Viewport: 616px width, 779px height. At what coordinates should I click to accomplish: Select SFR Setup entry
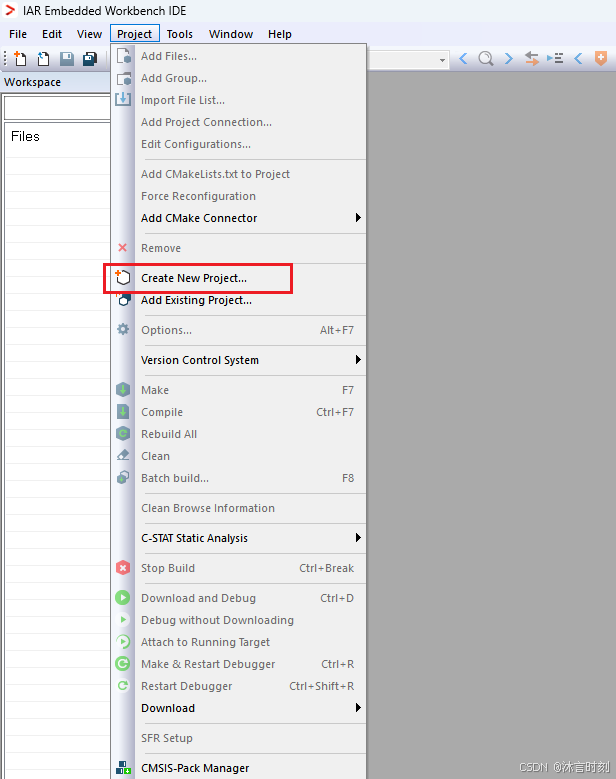(x=239, y=738)
